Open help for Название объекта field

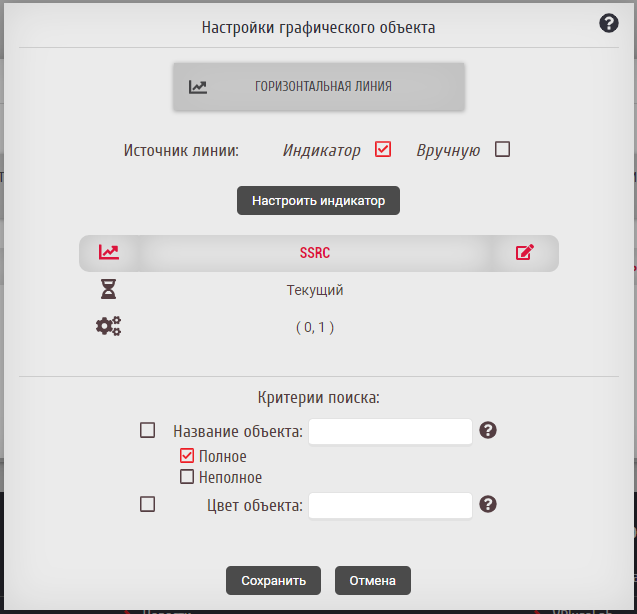(488, 430)
